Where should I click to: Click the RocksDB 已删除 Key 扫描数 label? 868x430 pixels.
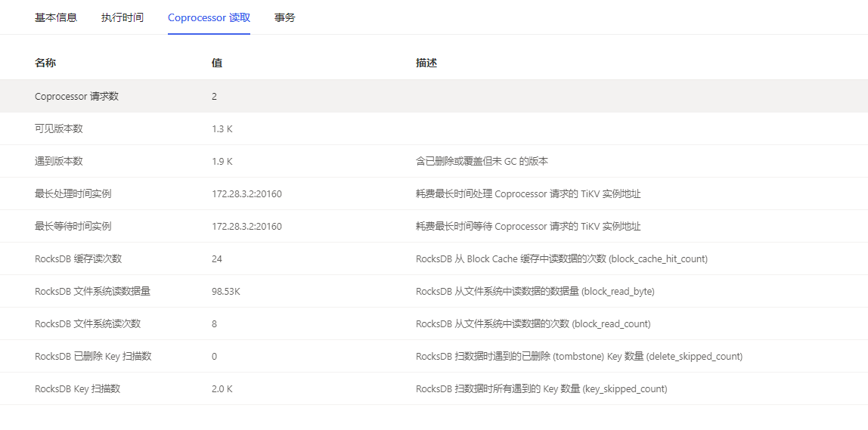point(93,357)
